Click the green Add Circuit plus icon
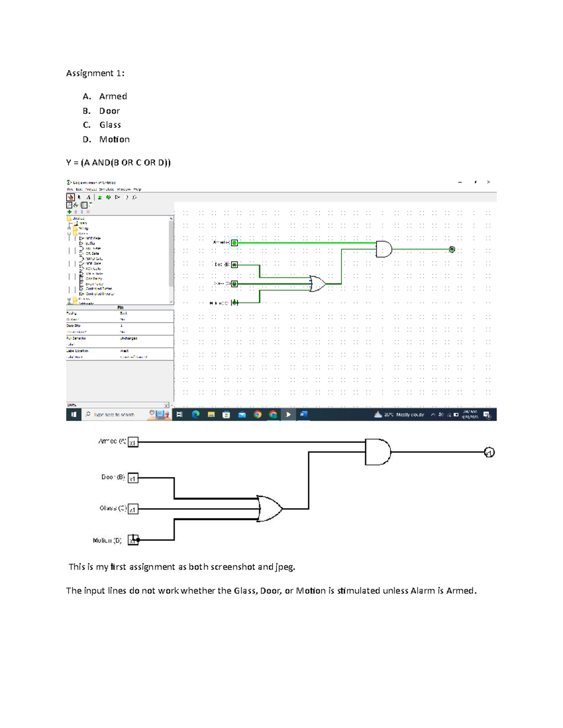 [x=69, y=212]
